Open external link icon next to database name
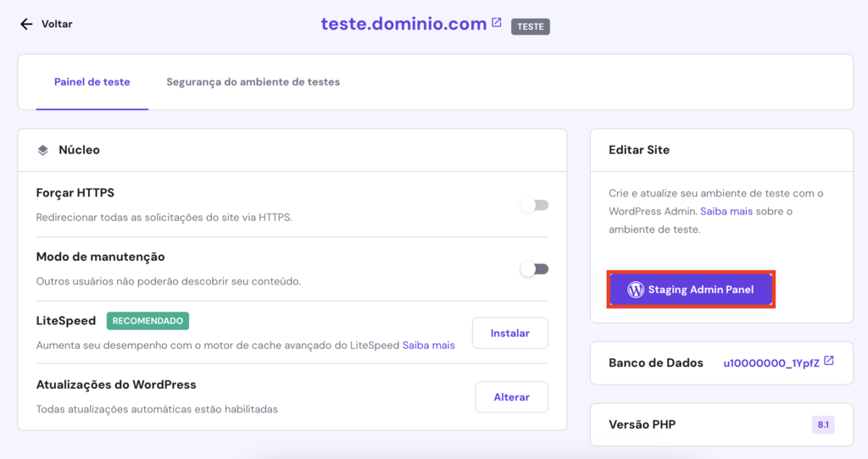 [829, 361]
